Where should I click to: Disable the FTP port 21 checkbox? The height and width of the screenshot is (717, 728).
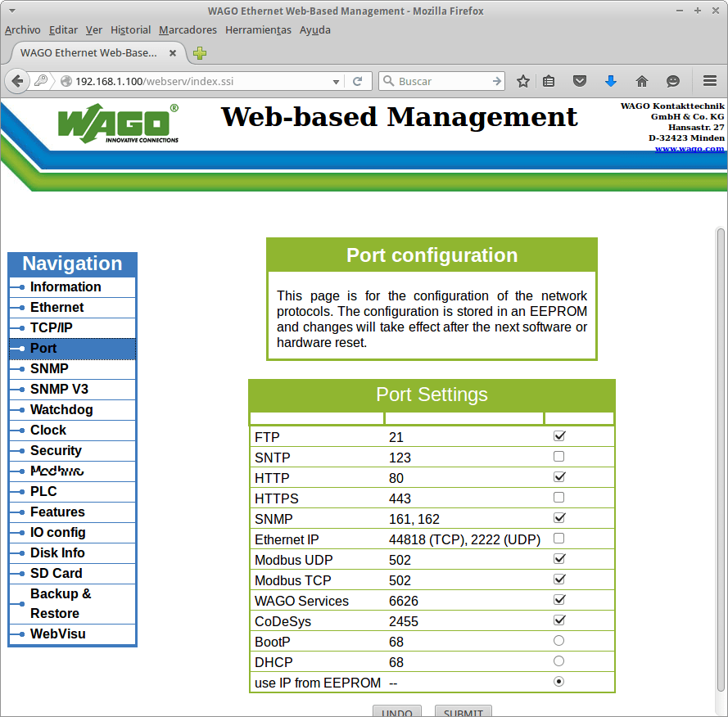click(x=558, y=435)
